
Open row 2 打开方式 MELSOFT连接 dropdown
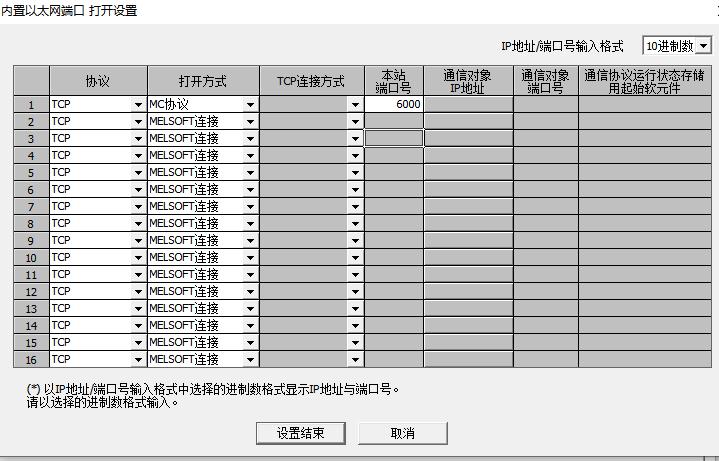click(250, 121)
